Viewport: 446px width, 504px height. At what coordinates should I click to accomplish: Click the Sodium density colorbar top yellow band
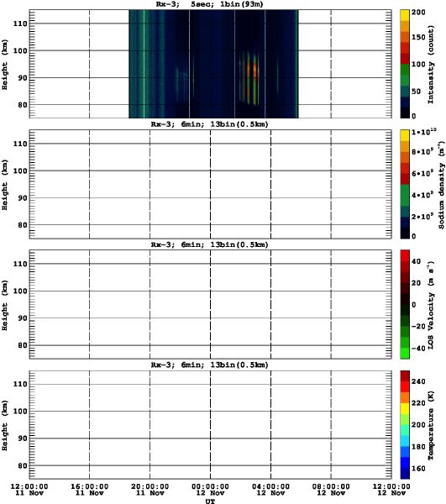tap(405, 135)
